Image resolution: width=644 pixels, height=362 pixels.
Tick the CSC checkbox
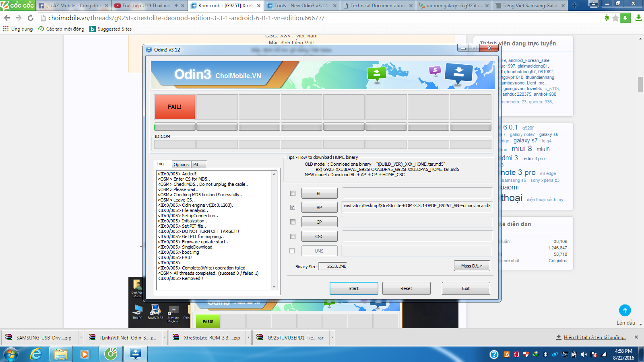tap(293, 236)
